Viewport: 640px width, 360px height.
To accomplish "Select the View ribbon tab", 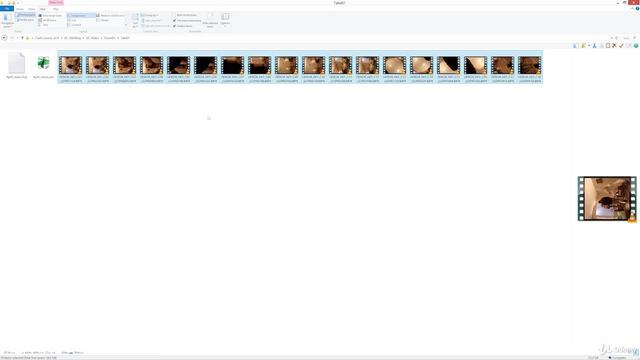I will click(x=42, y=9).
